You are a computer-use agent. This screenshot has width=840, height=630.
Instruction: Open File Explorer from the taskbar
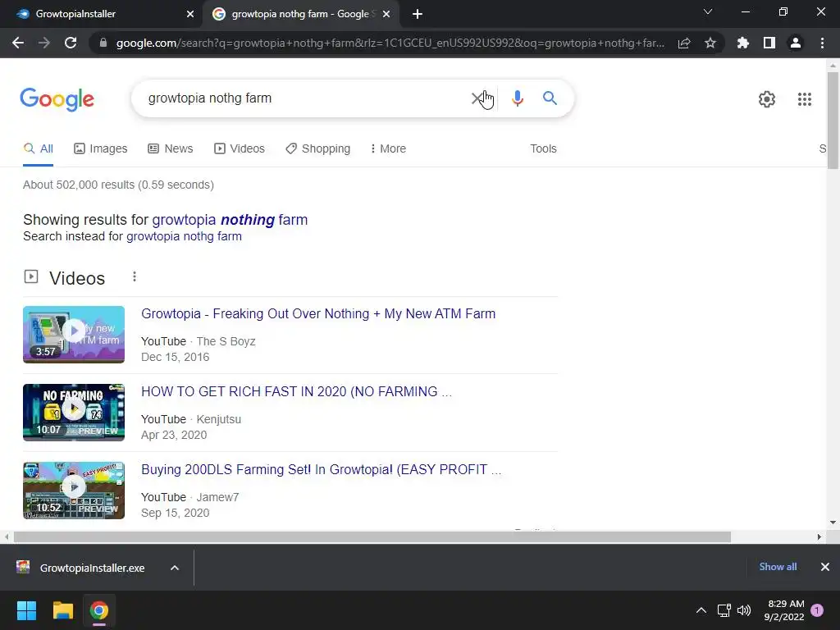tap(62, 610)
